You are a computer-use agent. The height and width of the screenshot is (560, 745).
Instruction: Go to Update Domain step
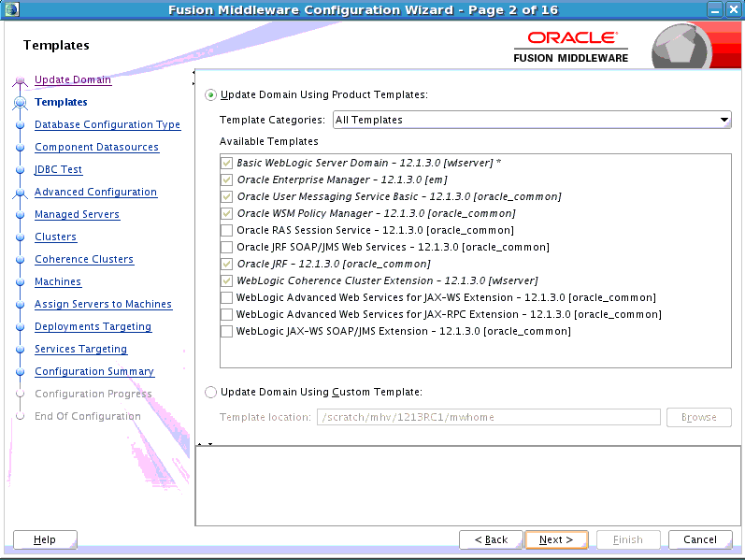(x=73, y=79)
